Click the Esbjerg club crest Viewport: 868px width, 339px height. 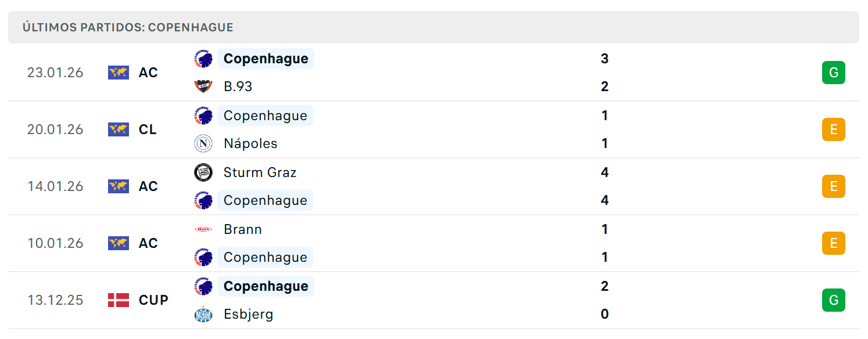203,314
